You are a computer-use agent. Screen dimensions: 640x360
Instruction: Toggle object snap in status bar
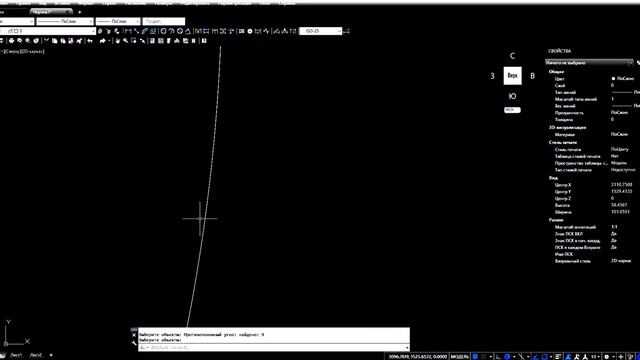[x=544, y=356]
